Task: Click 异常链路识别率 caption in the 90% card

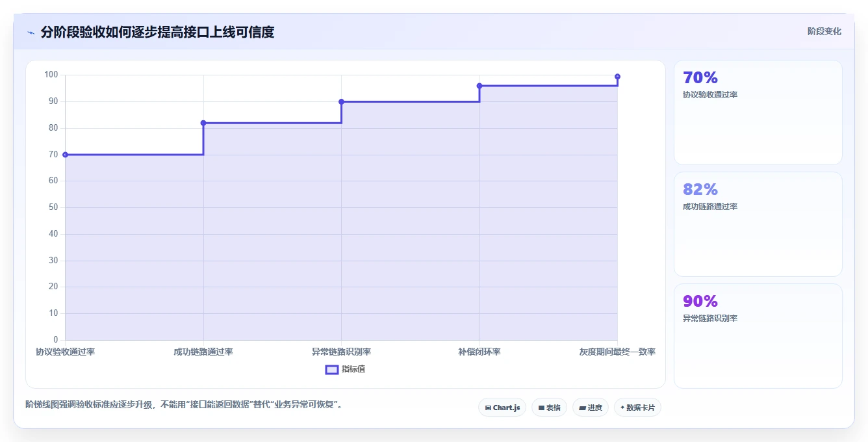Action: point(710,318)
